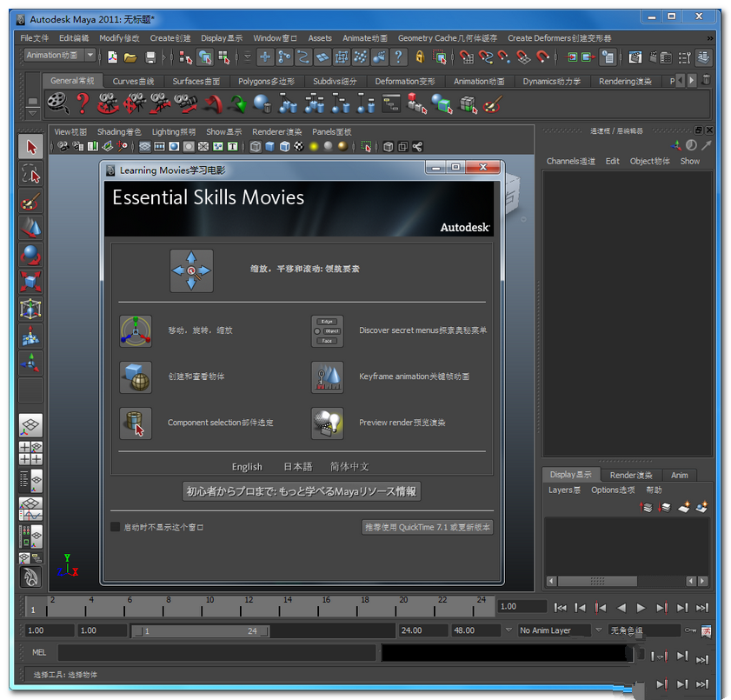Click the save scene disk icon
The width and height of the screenshot is (731, 700).
[x=150, y=57]
